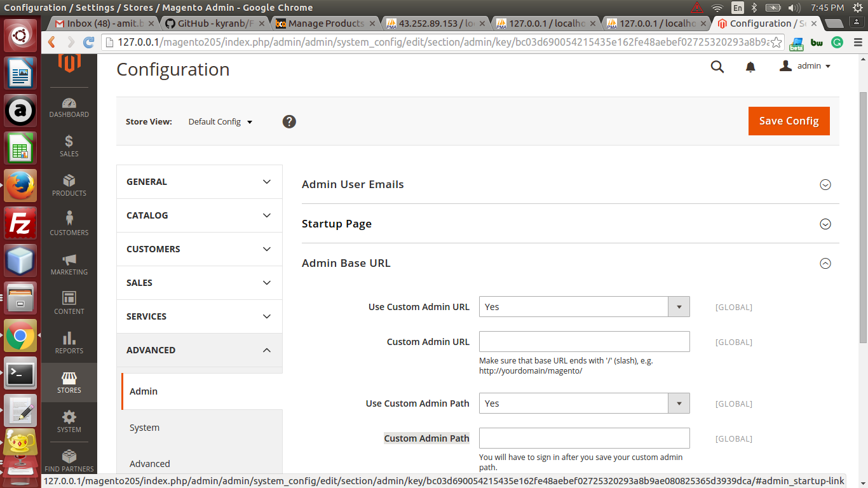Open the Products menu in Magento sidebar
868x488 pixels.
pos(69,185)
